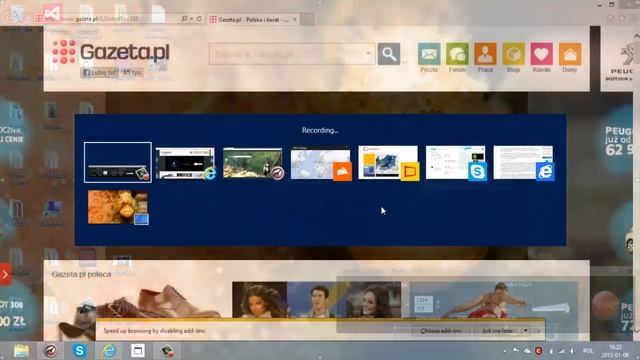Open the window-frame app taskbar icon

[138, 351]
